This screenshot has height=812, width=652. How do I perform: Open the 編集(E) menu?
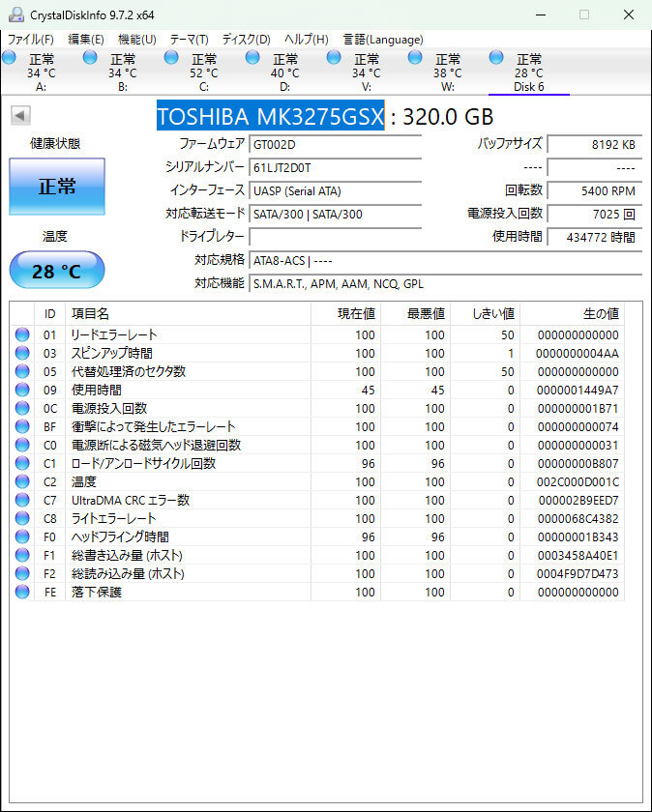[x=86, y=40]
